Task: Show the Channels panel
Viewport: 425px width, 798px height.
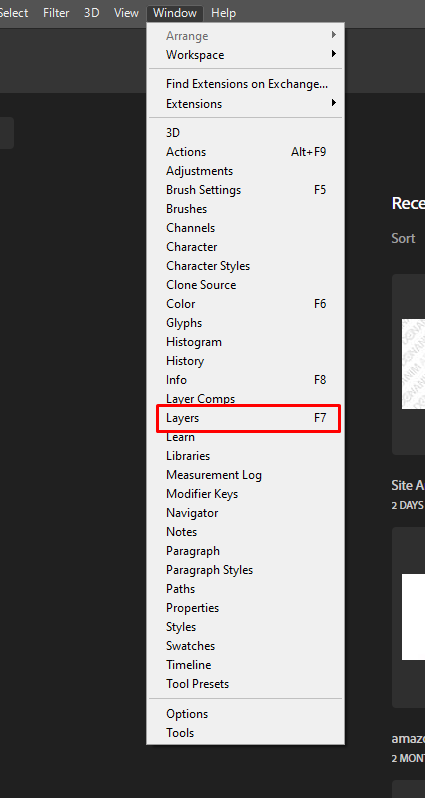Action: pos(246,228)
